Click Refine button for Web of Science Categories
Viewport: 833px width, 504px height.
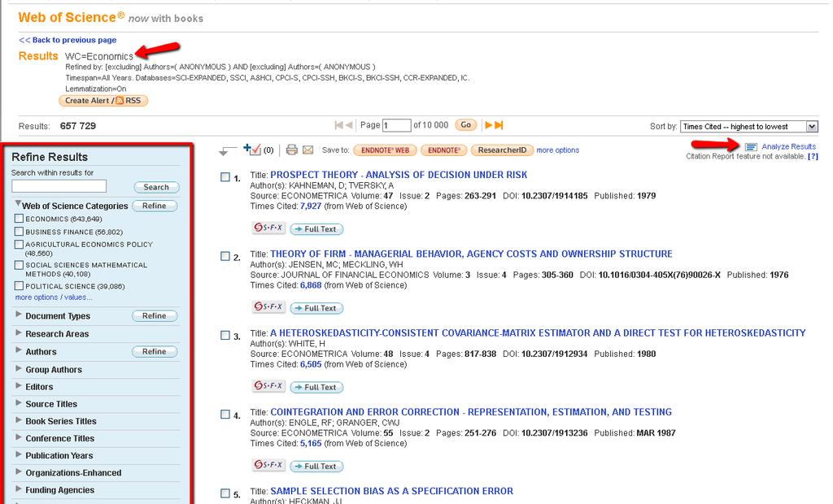coord(154,206)
